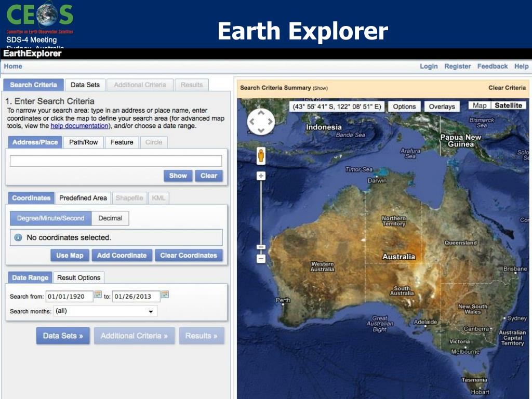Open the Additional Criteria tab

pyautogui.click(x=140, y=85)
